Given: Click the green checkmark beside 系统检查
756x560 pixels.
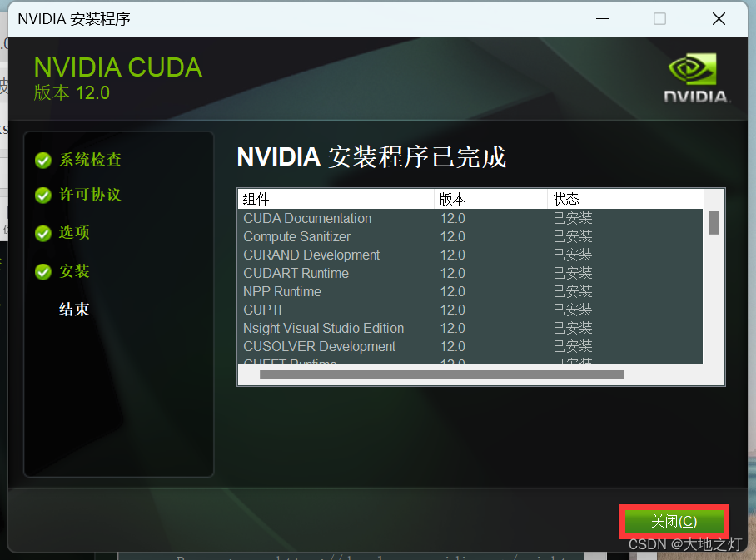Looking at the screenshot, I should 43,160.
